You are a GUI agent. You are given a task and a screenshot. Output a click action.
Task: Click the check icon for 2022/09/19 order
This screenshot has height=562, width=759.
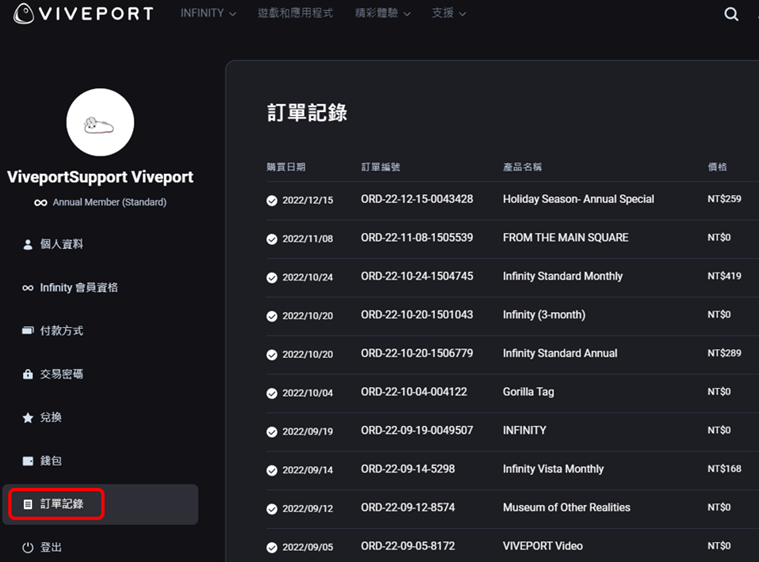pyautogui.click(x=272, y=432)
